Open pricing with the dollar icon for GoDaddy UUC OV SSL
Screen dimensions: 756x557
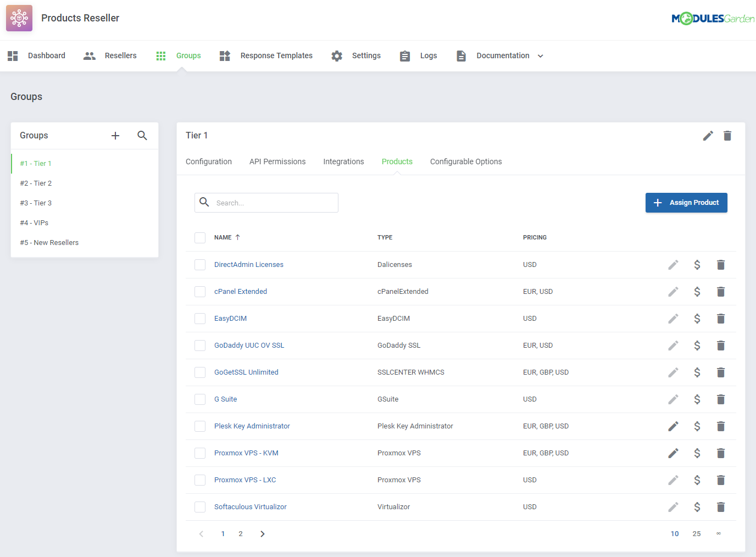click(697, 345)
